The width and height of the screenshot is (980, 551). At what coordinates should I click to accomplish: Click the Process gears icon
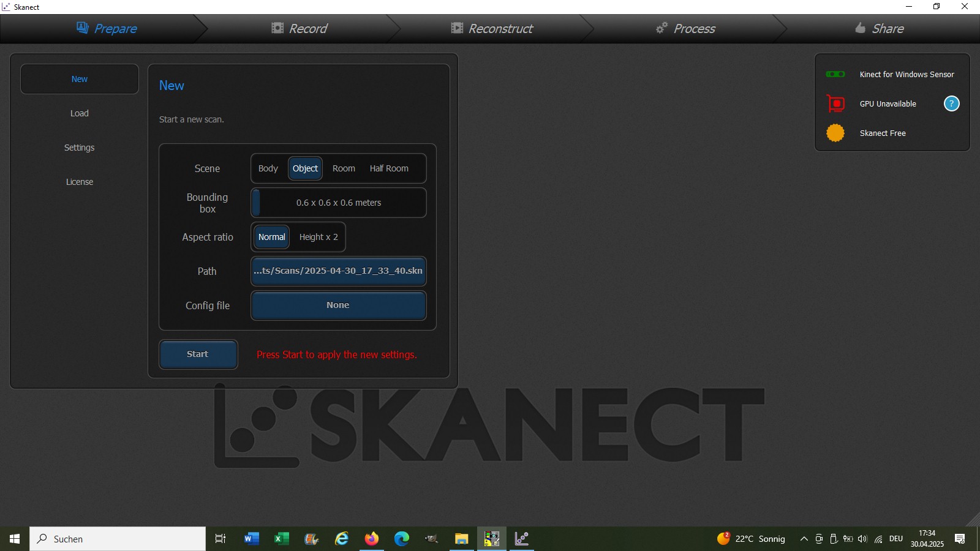click(x=661, y=28)
